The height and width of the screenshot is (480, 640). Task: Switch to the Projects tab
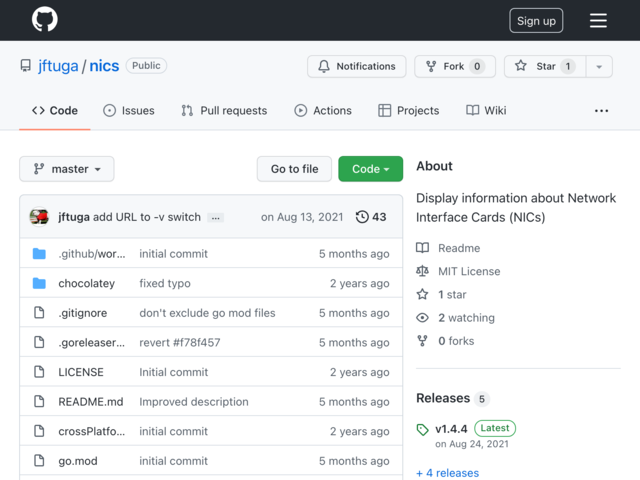pyautogui.click(x=408, y=111)
